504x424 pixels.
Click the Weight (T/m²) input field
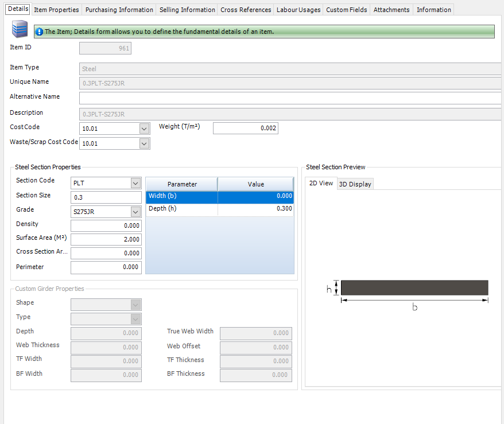point(246,128)
